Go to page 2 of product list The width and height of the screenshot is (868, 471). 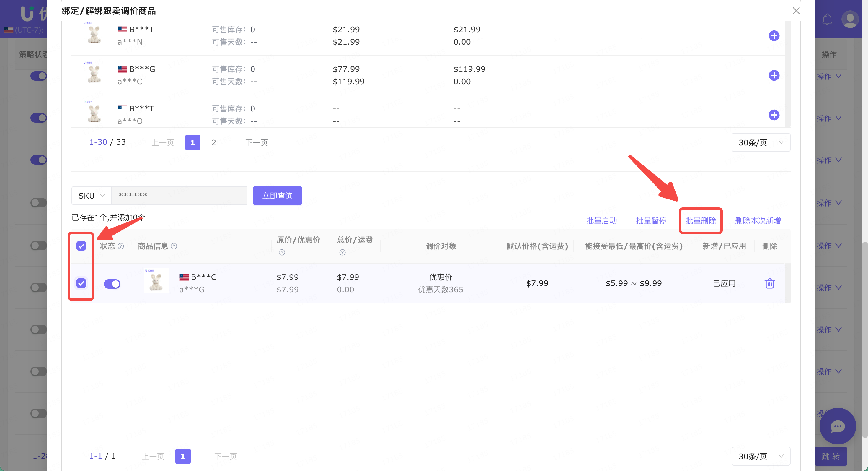214,143
